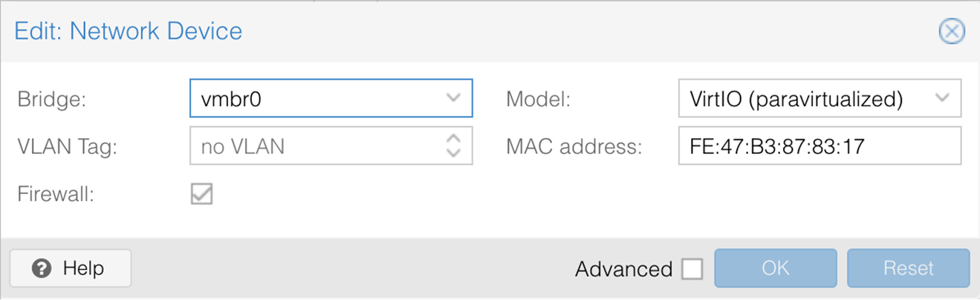The height and width of the screenshot is (300, 980).
Task: Decrease VLAN Tag with down arrow
Action: click(x=453, y=153)
